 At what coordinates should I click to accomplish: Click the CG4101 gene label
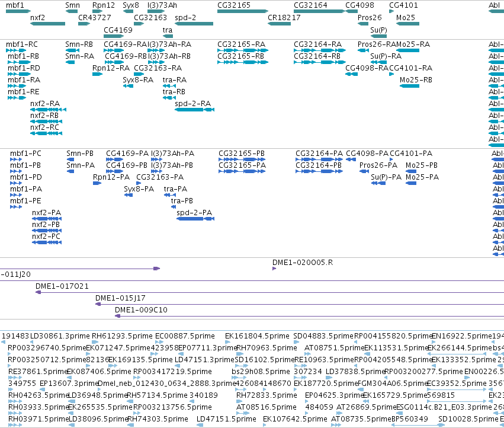403,5
